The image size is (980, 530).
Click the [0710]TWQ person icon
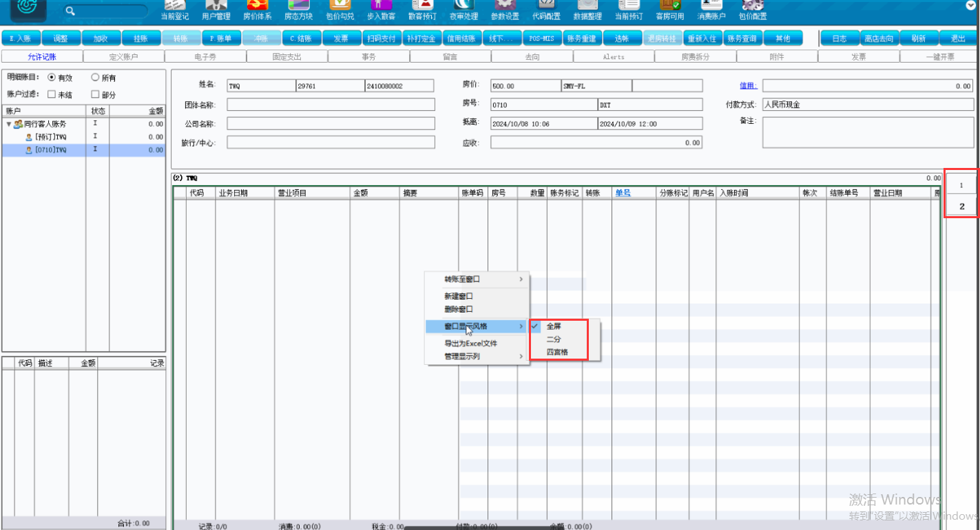pos(29,149)
